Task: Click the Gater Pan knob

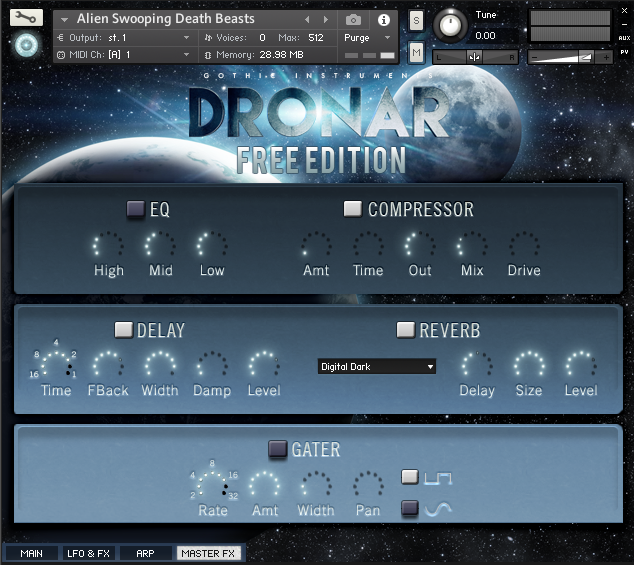Action: (x=369, y=485)
